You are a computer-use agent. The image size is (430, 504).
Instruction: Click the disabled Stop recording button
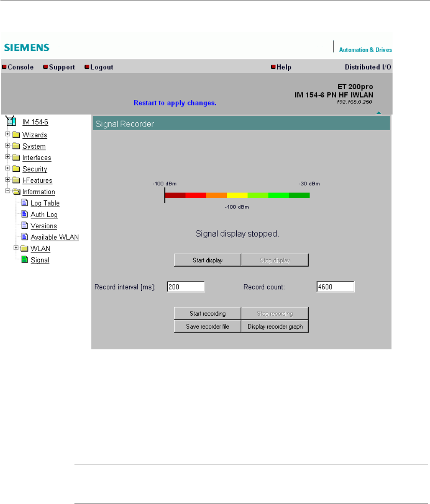pyautogui.click(x=275, y=314)
